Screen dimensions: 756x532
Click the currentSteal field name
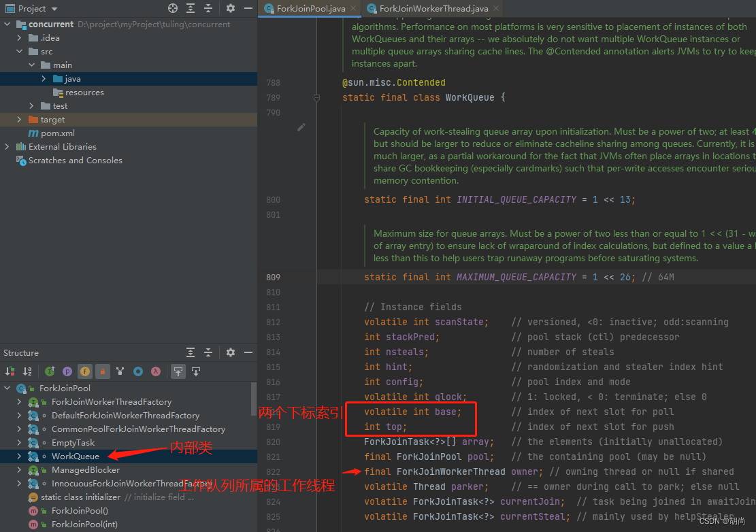[532, 516]
